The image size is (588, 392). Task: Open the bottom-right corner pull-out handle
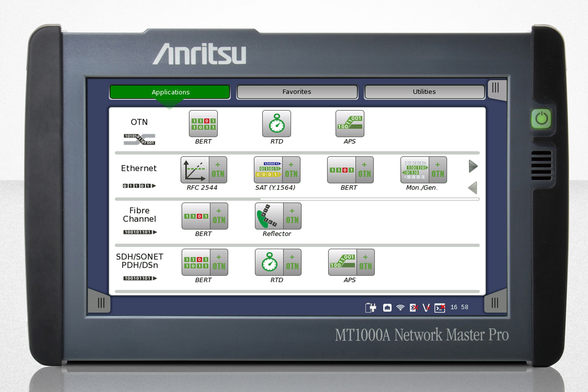coord(495,302)
